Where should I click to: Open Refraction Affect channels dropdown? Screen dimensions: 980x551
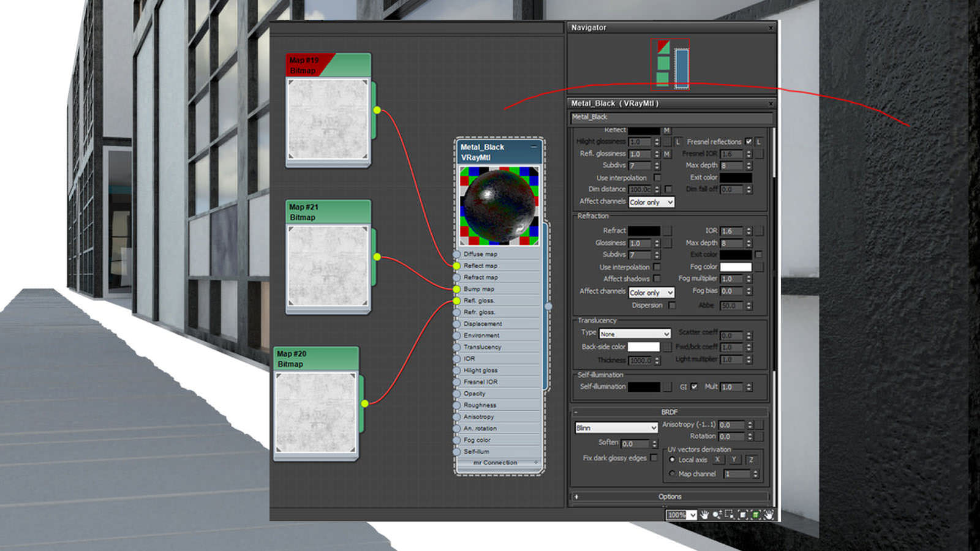pyautogui.click(x=652, y=293)
